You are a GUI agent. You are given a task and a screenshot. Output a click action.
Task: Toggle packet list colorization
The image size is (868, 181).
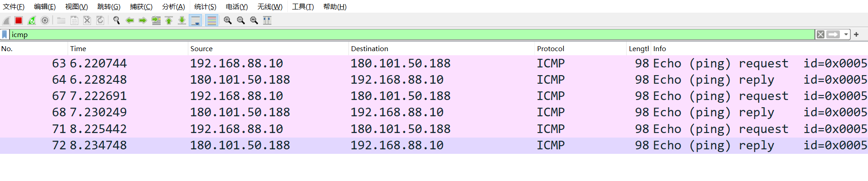(x=211, y=20)
